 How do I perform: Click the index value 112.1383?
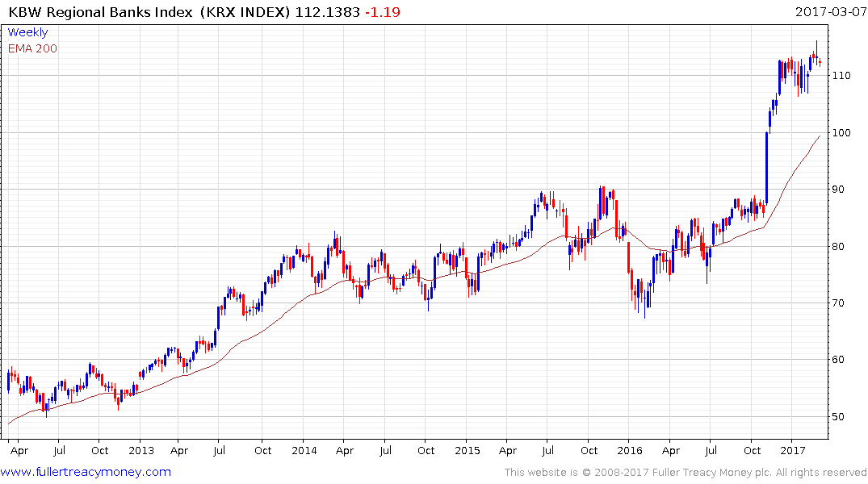click(328, 11)
